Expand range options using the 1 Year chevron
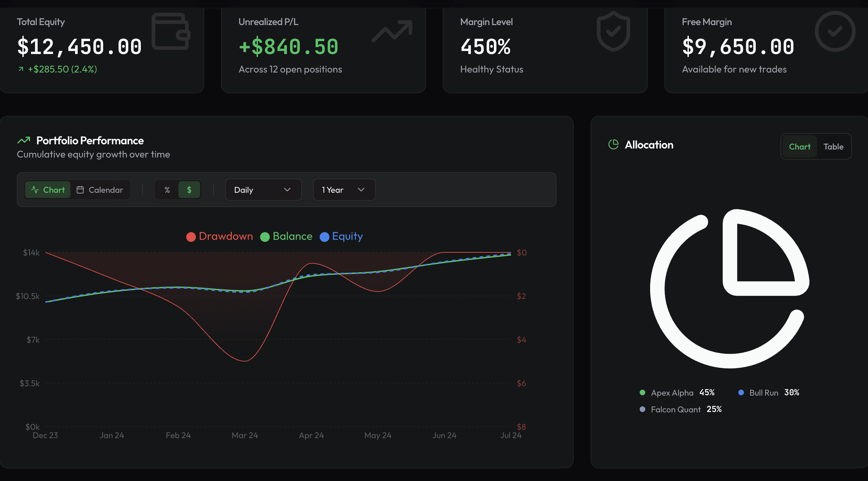Viewport: 868px width, 481px height. click(x=361, y=190)
